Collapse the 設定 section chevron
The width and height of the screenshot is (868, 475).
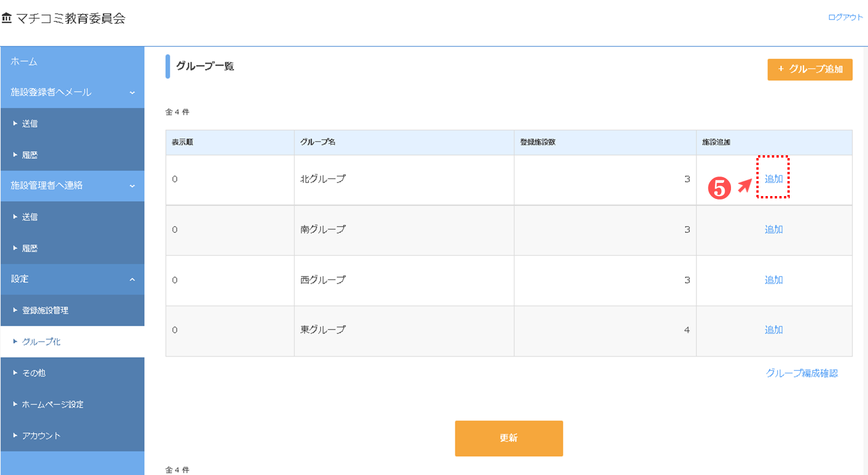(x=132, y=279)
